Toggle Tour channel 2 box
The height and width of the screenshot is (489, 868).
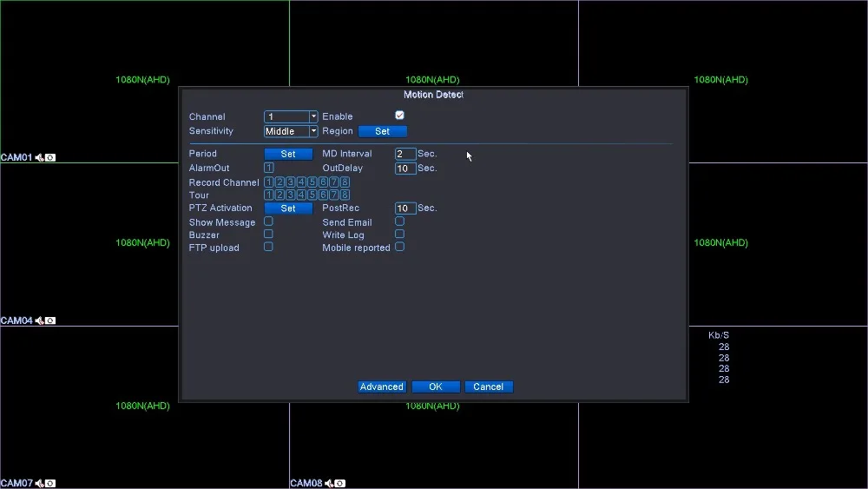pyautogui.click(x=279, y=195)
